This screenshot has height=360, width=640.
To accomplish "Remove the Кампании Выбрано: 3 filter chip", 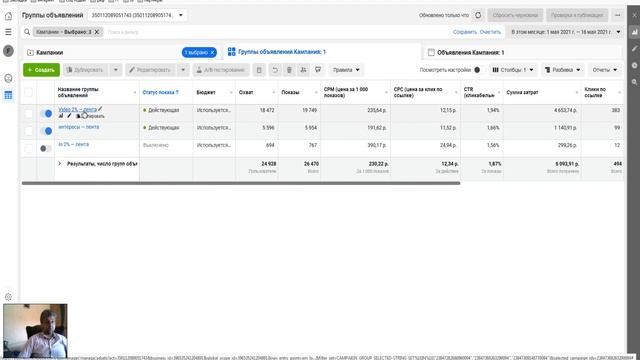I will click(97, 32).
